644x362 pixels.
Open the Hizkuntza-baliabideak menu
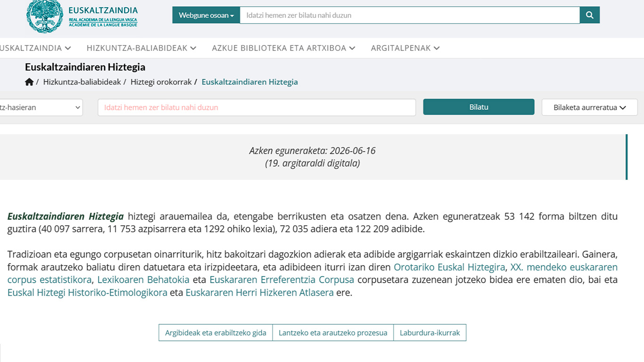(141, 48)
